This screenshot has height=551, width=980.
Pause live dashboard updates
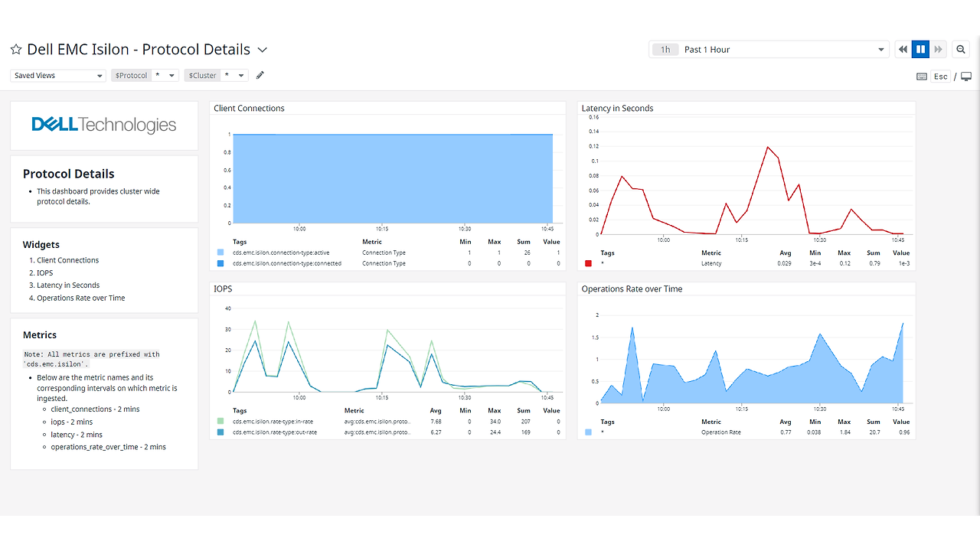click(x=920, y=50)
